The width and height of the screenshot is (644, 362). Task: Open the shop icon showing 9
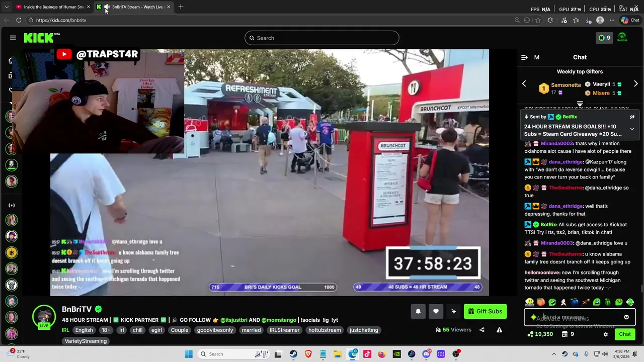[x=568, y=334]
